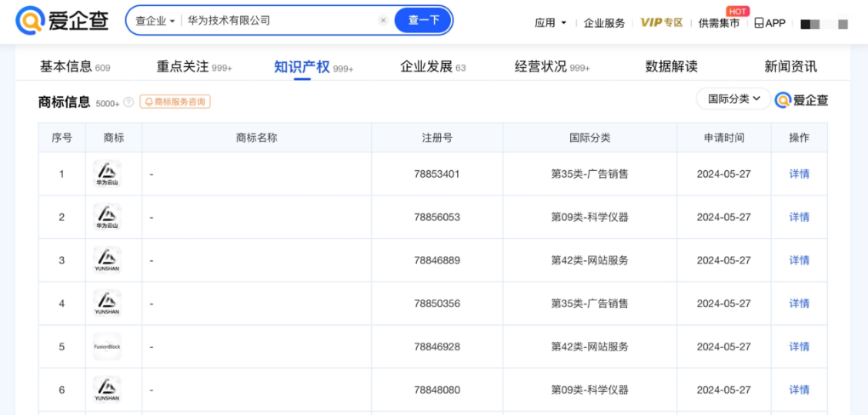Click 第42类-网站服务 in row 5
Viewport: 868px width, 415px height.
[x=590, y=346]
